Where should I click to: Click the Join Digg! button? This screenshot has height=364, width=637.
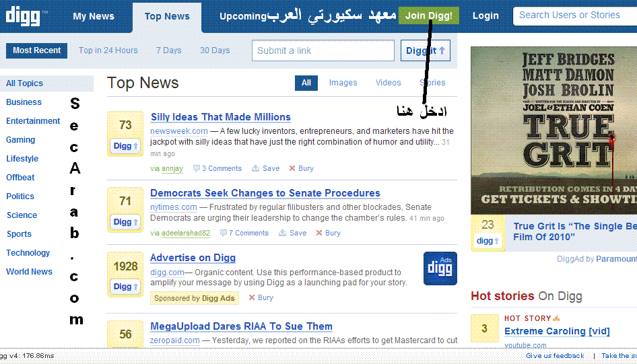click(428, 16)
